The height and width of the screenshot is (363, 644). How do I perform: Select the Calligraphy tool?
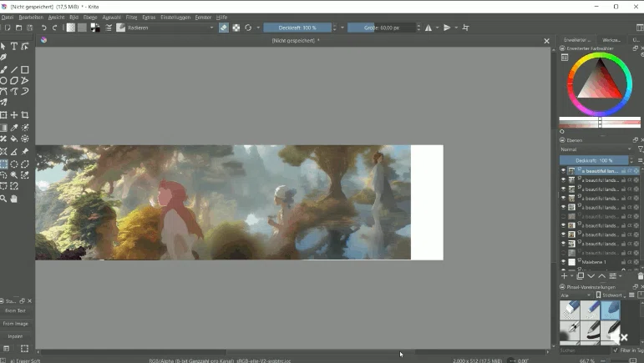pyautogui.click(x=3, y=58)
